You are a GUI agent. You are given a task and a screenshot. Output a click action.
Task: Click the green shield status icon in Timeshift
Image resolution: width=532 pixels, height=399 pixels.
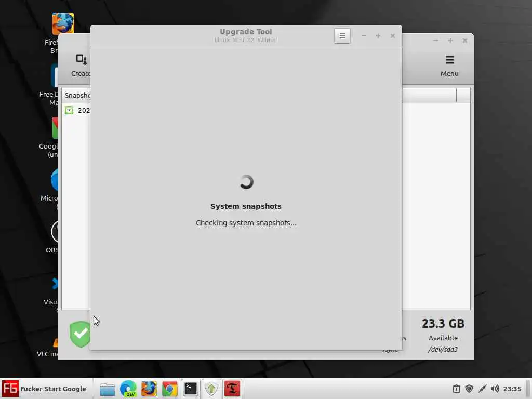point(80,334)
